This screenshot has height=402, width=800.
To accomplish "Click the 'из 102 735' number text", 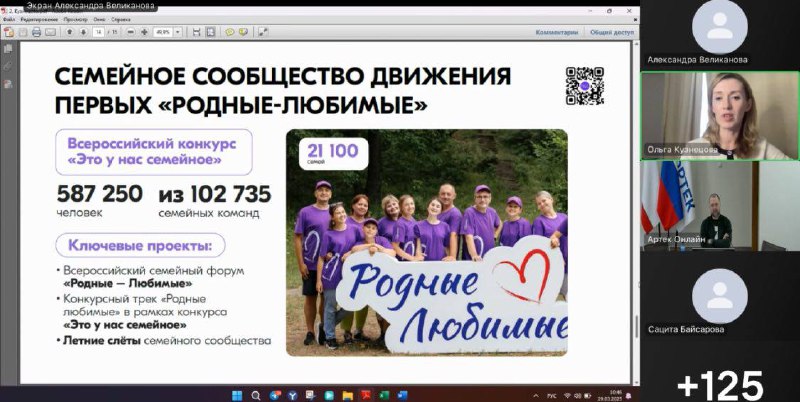I will point(215,194).
